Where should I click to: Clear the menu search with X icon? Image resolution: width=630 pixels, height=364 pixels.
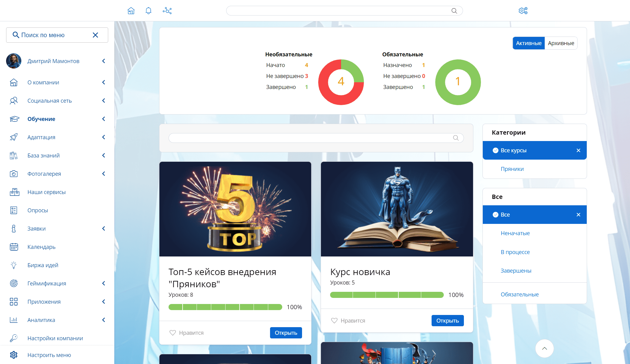(95, 35)
